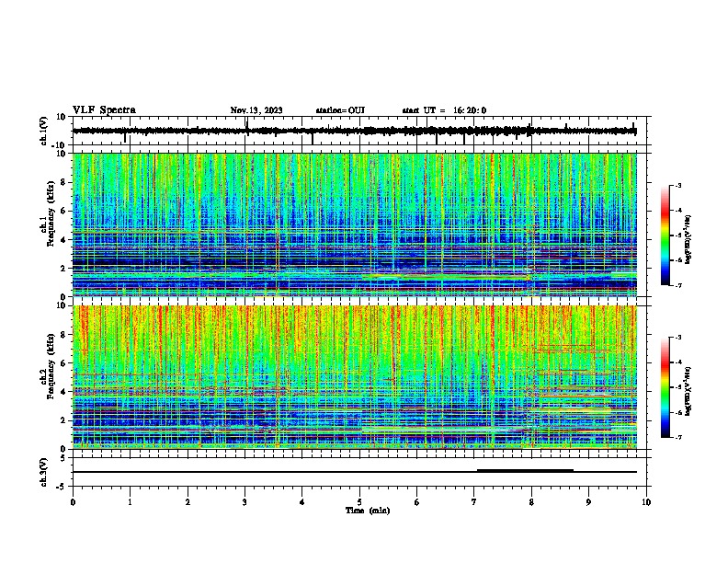Click the thick raised segment in ch.3 trace
The height and width of the screenshot is (563, 728).
[x=525, y=470]
